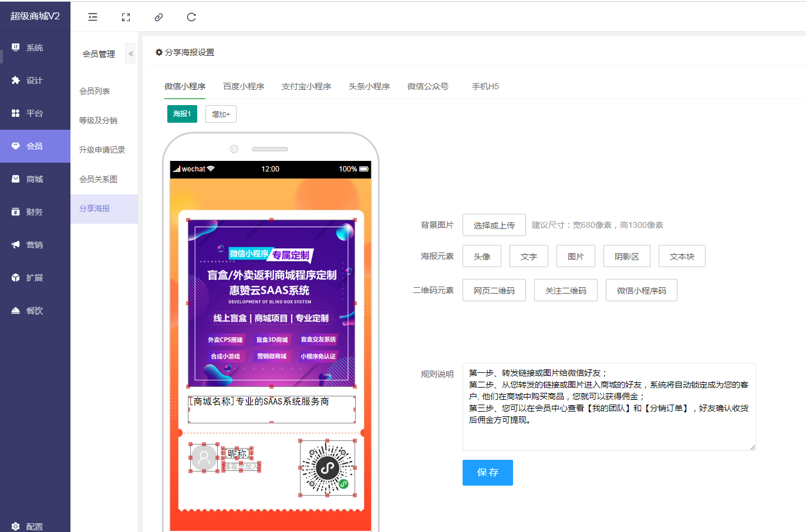
Task: Collapse the 会员管理 submenu panel
Action: [x=131, y=53]
